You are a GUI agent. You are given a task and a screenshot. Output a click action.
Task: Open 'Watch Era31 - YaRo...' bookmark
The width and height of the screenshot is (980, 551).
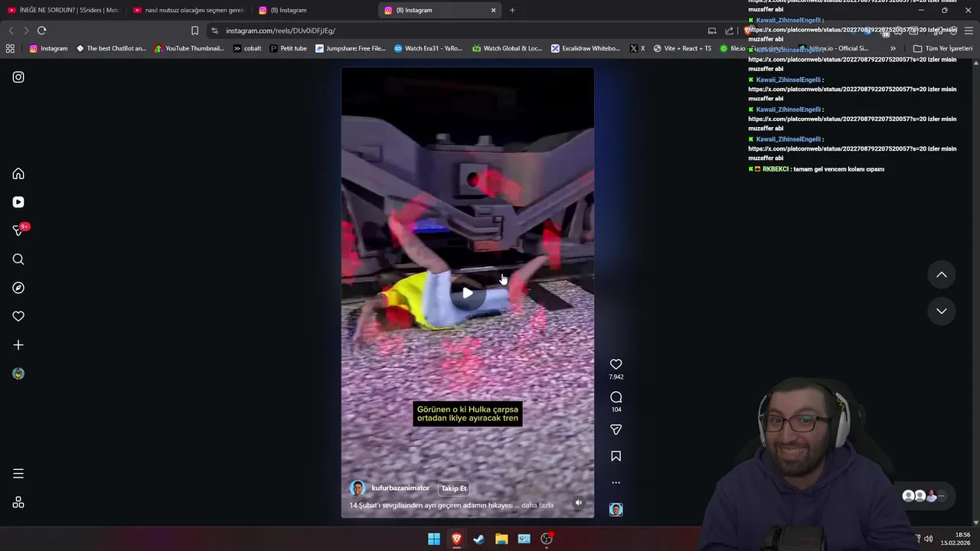(x=429, y=48)
